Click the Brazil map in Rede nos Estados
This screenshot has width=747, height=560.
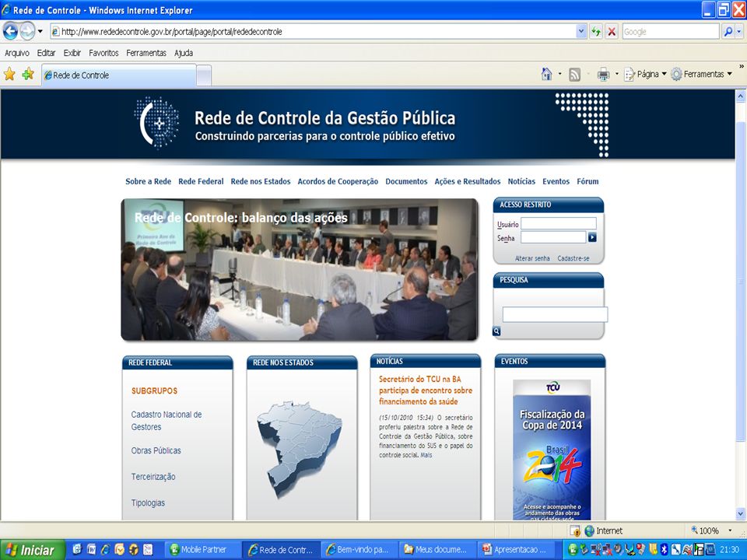coord(299,450)
